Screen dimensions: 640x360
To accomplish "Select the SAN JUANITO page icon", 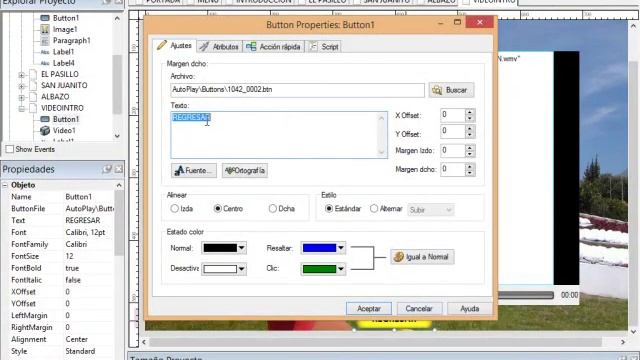I will (x=33, y=86).
